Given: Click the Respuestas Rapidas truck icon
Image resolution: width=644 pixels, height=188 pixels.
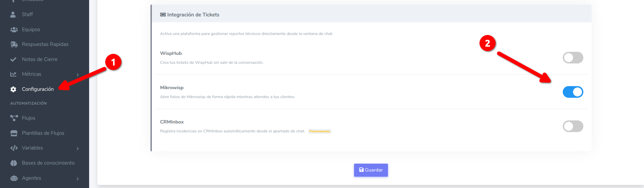Looking at the screenshot, I should 14,44.
